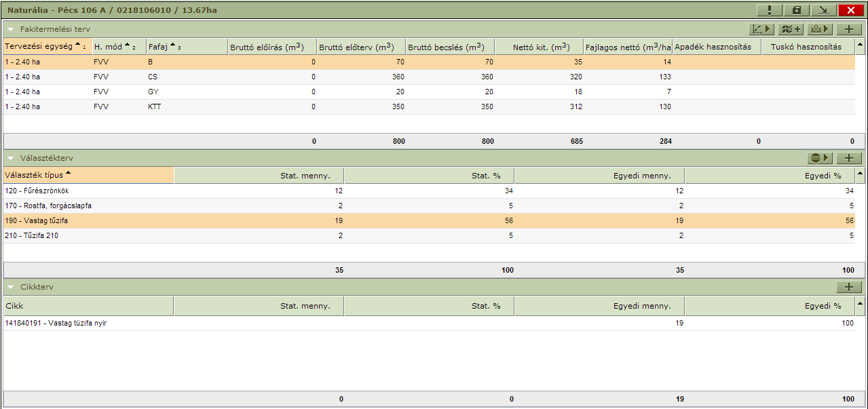
Task: Click the Fajlagos nettó value 133
Action: 665,77
